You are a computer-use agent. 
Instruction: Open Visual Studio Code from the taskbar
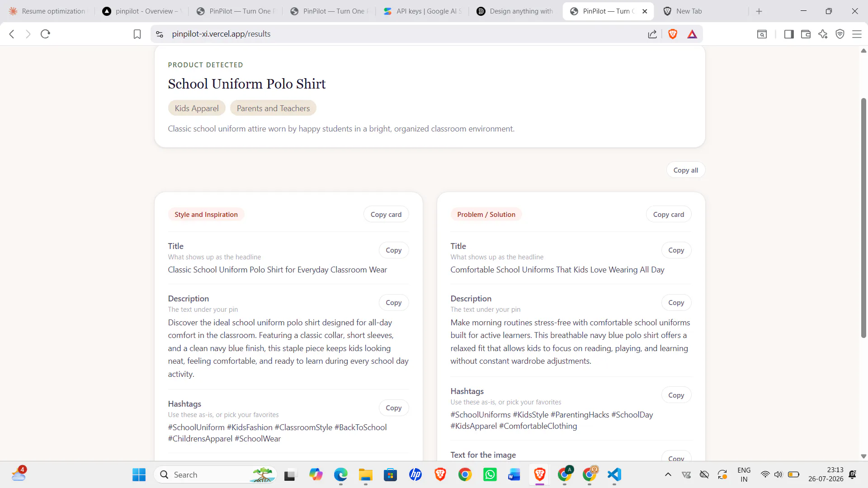pyautogui.click(x=614, y=474)
